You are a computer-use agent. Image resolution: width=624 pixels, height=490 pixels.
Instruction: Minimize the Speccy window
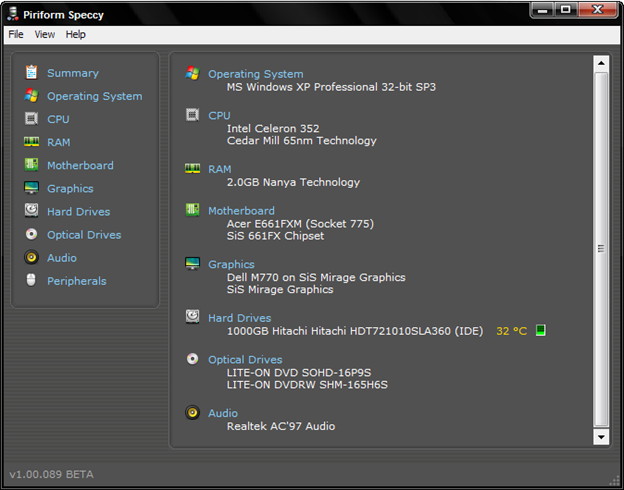coord(543,10)
